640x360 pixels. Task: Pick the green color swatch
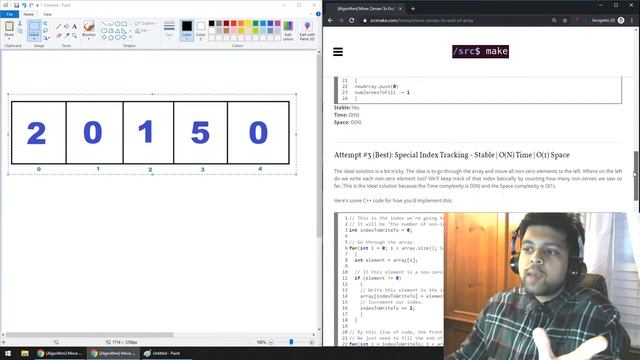pyautogui.click(x=256, y=23)
